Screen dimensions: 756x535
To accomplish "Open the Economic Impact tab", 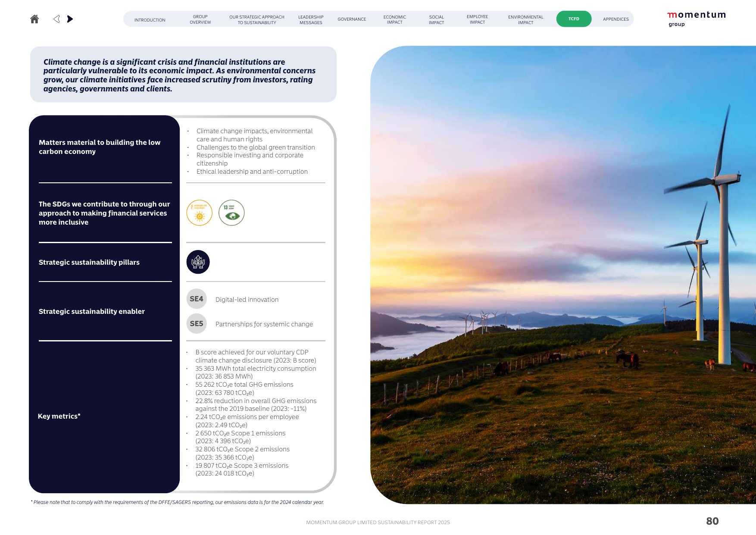I will click(395, 19).
